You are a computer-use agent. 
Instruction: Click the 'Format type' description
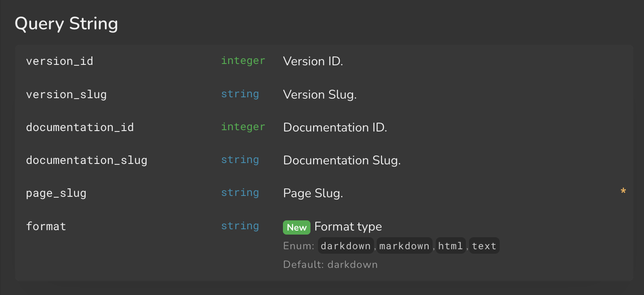348,227
